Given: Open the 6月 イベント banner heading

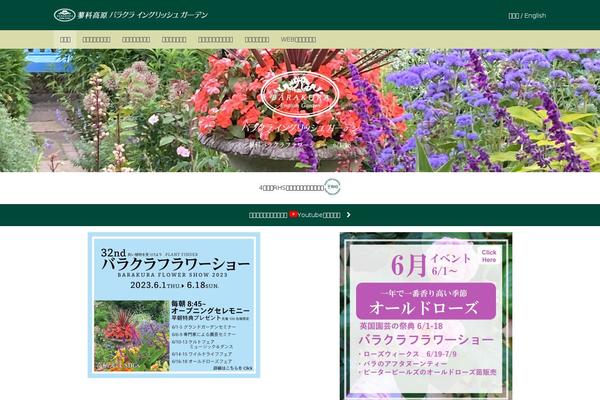Looking at the screenshot, I should (430, 264).
